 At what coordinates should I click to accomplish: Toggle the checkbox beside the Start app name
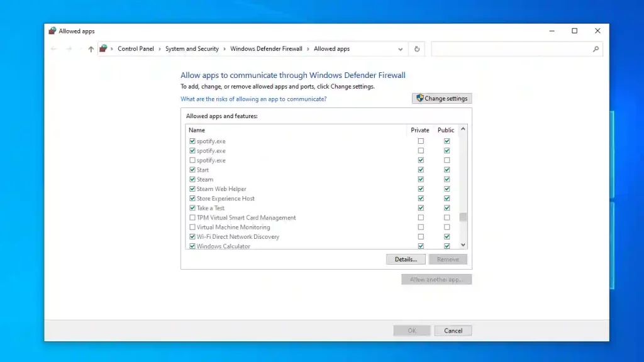[x=192, y=170]
